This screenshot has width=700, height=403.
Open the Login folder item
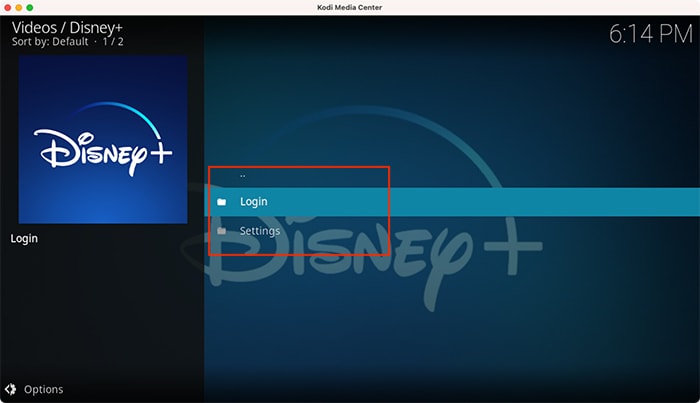(x=452, y=202)
